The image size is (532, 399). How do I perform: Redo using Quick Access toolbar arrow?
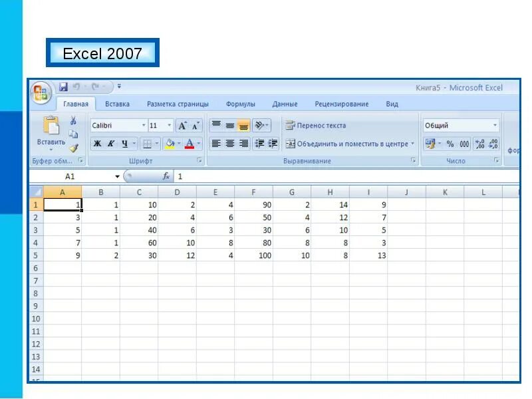point(96,87)
